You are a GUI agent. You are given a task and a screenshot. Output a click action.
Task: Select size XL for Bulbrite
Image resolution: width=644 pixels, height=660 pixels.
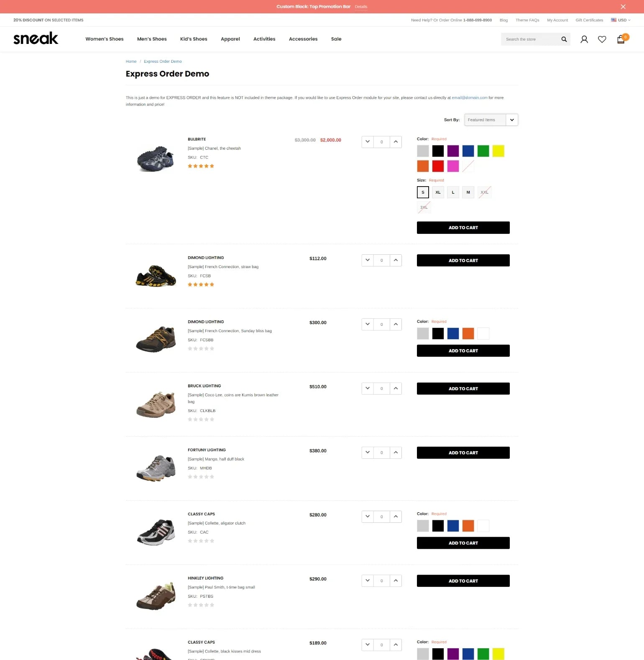point(438,192)
